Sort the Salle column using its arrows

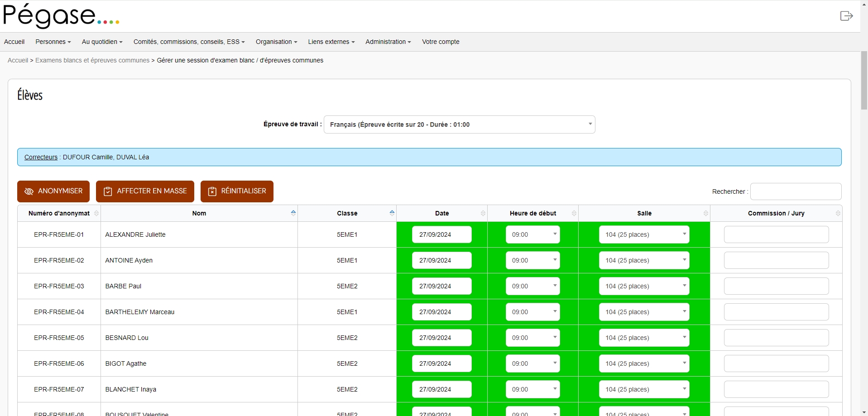click(x=706, y=213)
